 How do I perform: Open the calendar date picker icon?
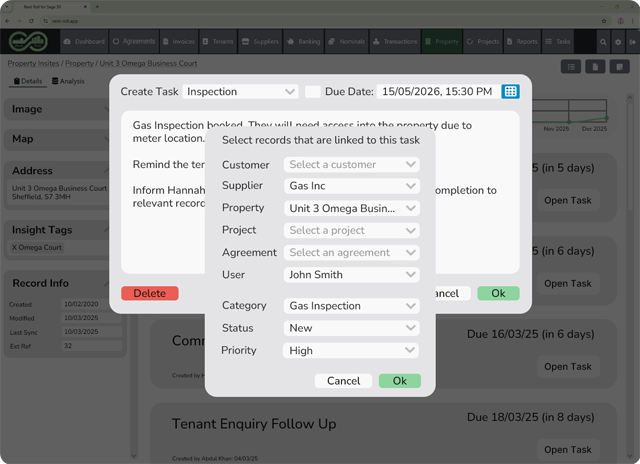(510, 91)
